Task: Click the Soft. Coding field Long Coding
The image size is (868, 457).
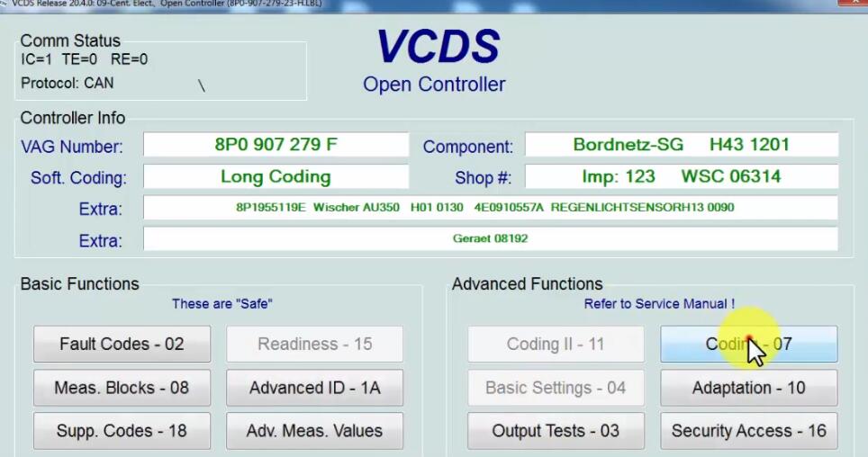Action: coord(276,176)
